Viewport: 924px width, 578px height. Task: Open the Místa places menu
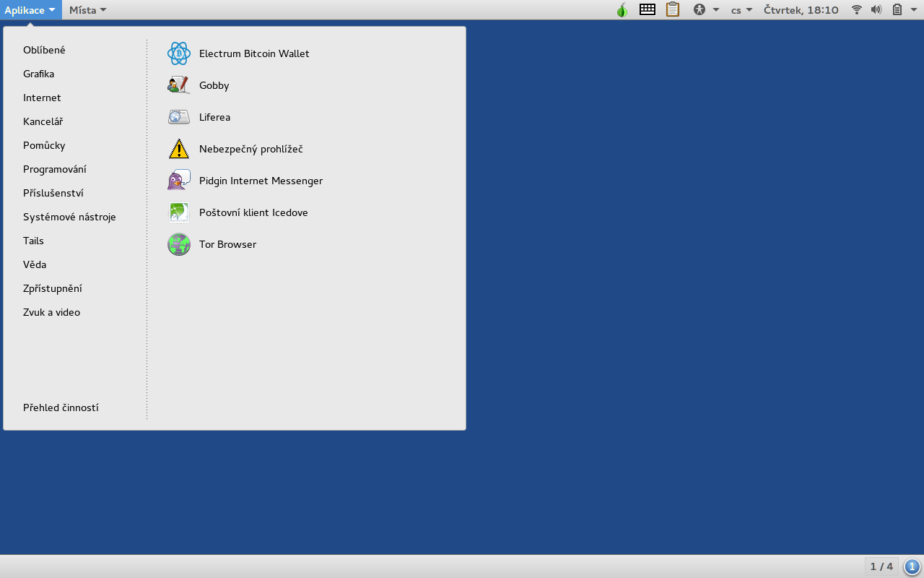(x=88, y=10)
